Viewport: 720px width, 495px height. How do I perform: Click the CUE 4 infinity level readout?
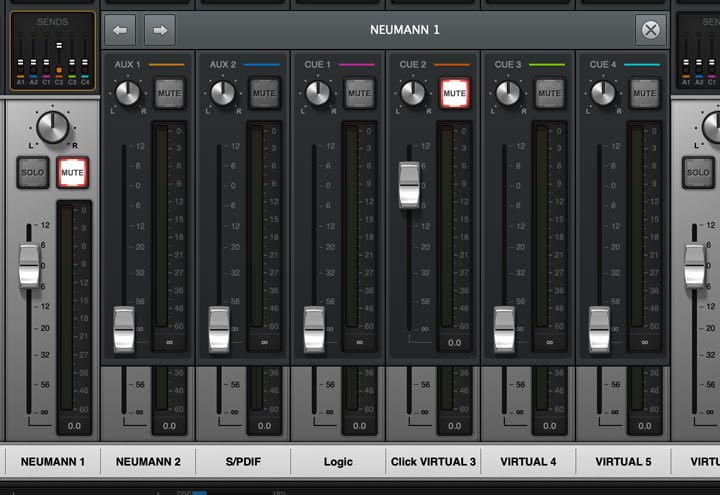[x=645, y=343]
